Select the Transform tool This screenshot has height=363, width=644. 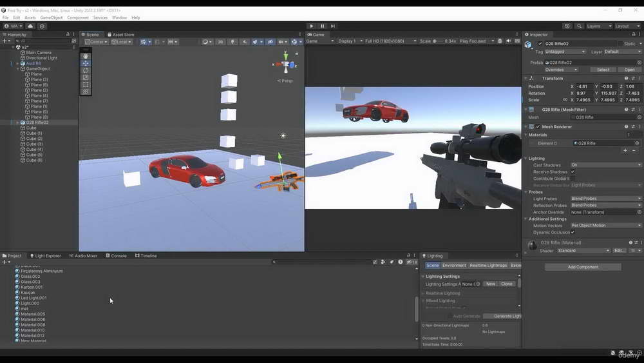click(x=86, y=92)
